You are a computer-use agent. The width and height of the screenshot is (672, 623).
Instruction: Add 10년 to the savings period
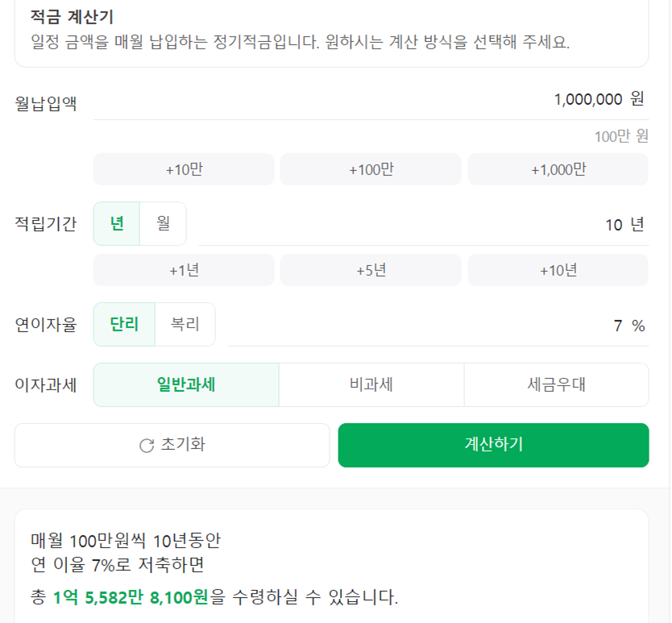point(558,270)
